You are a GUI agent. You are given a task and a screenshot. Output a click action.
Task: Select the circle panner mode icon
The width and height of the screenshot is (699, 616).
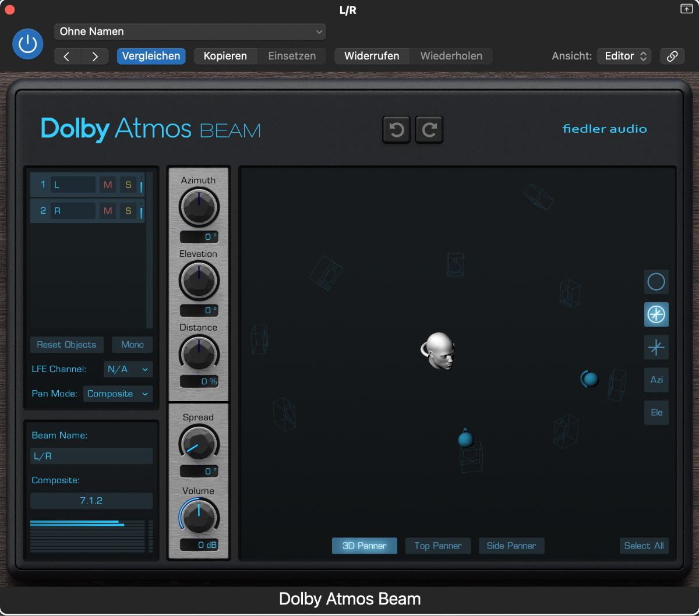coord(656,282)
